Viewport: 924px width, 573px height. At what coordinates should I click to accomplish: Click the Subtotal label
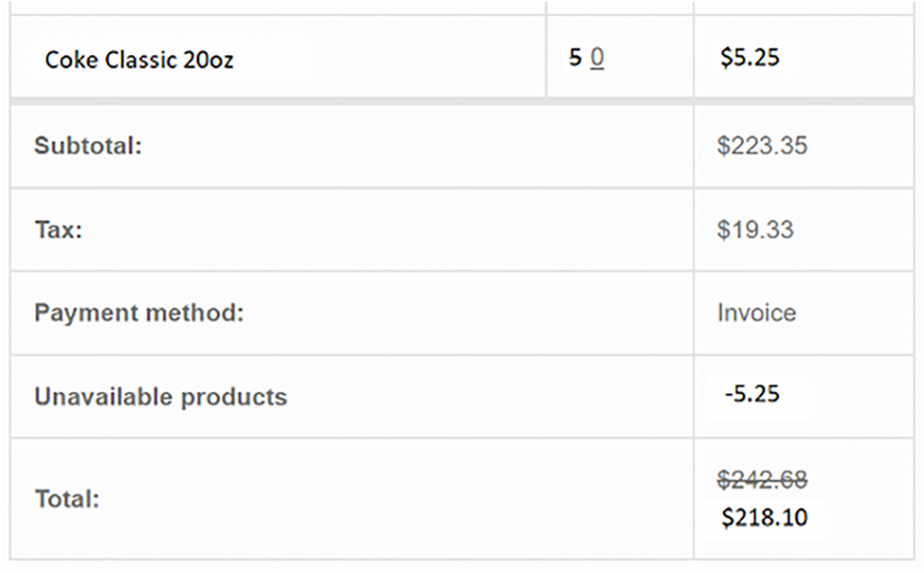click(88, 145)
